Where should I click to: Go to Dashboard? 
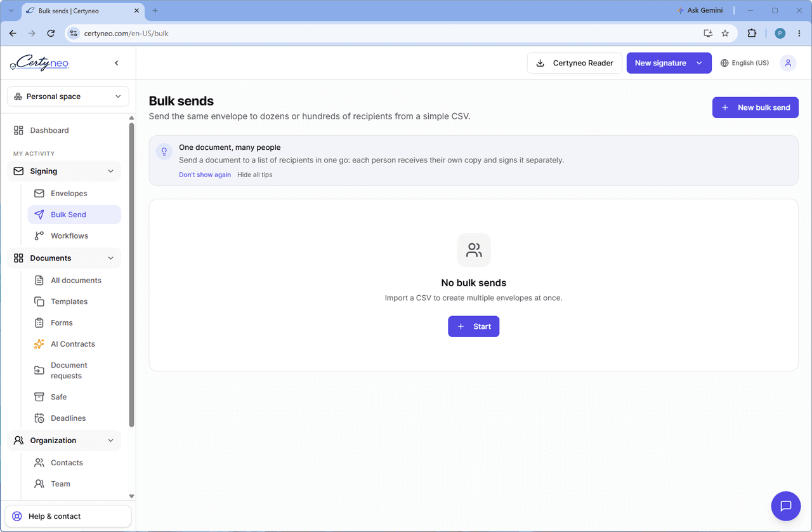click(x=64, y=130)
